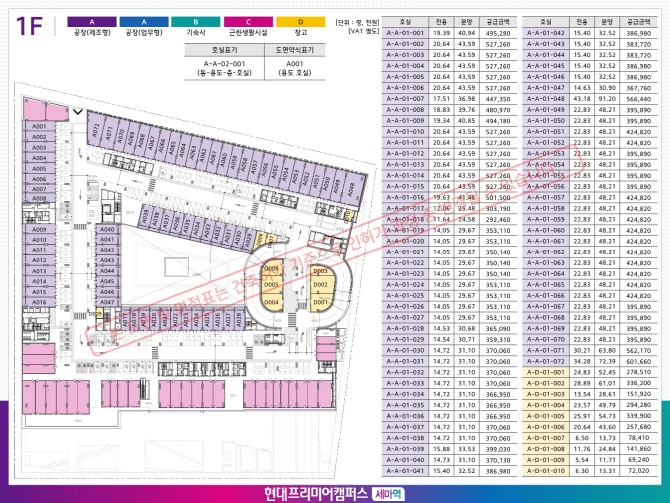This screenshot has width=670, height=503.
Task: Select the teal B 기숙사 legend swatch
Action: point(195,21)
